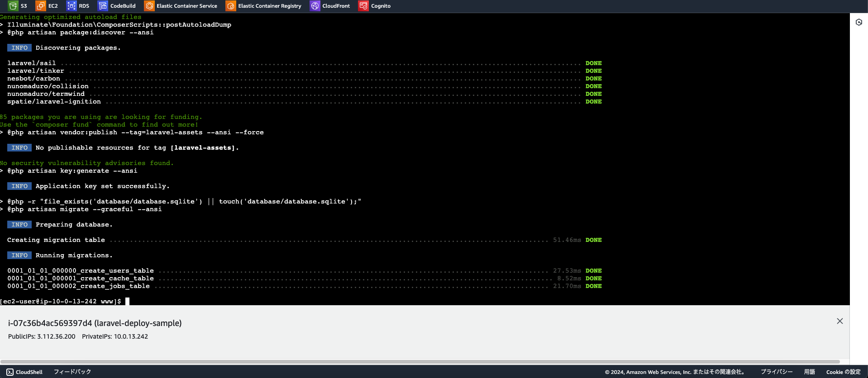Click the PublicIPs 3.112.36.200 text
The height and width of the screenshot is (378, 868).
42,336
